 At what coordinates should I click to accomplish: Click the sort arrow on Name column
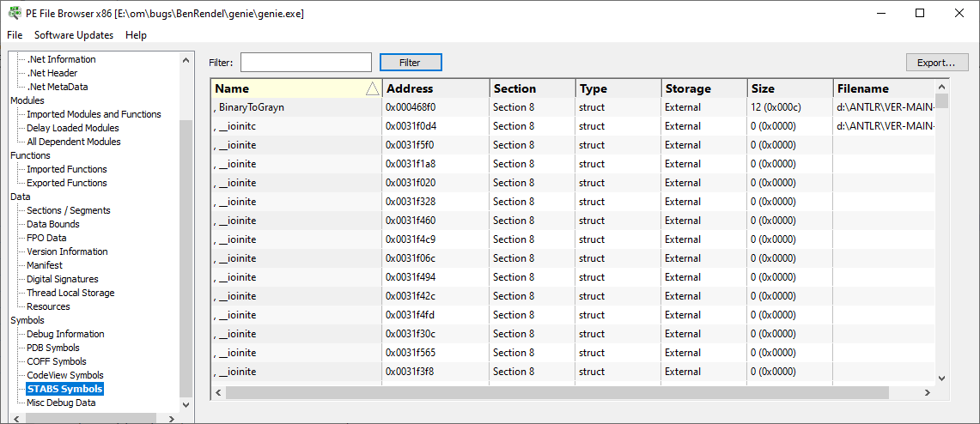click(373, 88)
